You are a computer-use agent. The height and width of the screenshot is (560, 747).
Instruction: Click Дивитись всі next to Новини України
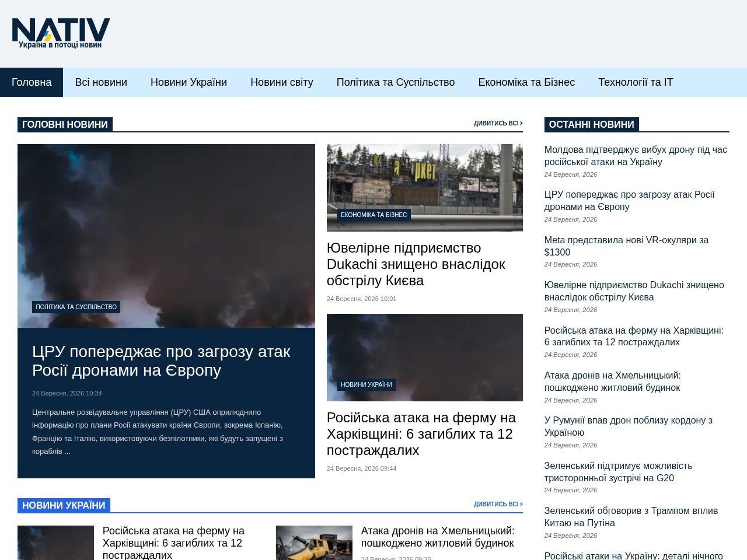[x=498, y=505]
